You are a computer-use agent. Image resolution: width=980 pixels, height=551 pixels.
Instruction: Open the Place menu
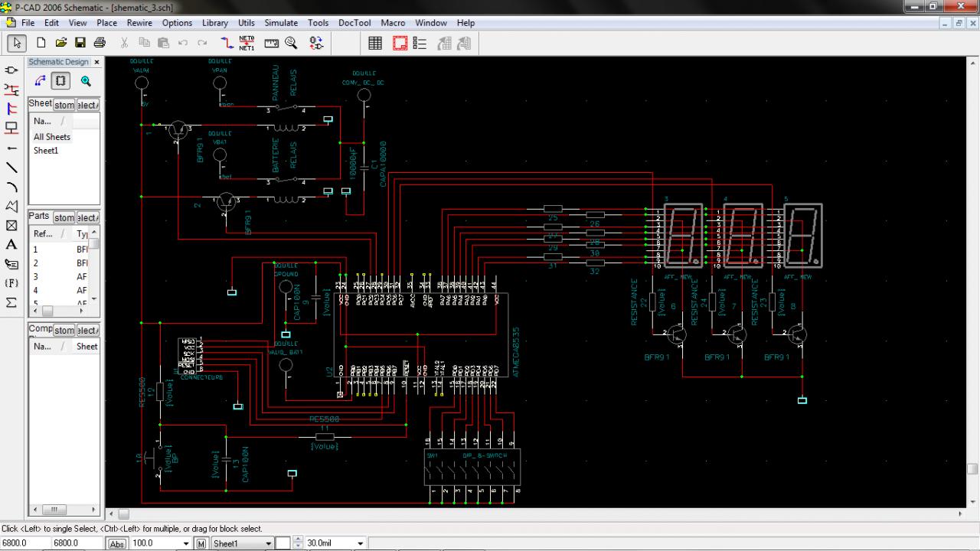[106, 23]
